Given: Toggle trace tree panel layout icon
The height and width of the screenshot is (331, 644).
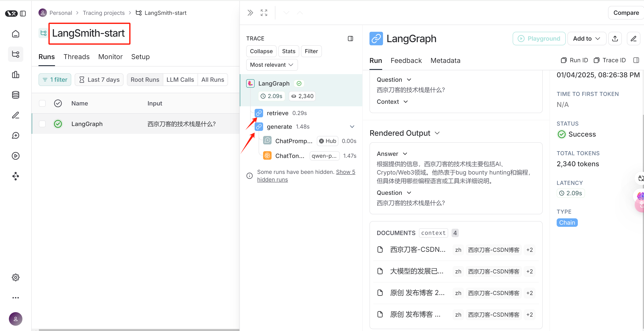Looking at the screenshot, I should (x=350, y=39).
